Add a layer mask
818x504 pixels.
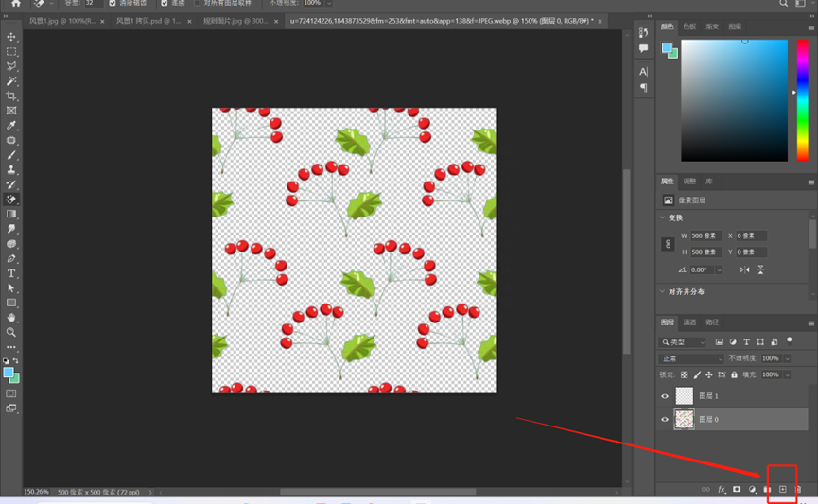click(x=737, y=489)
